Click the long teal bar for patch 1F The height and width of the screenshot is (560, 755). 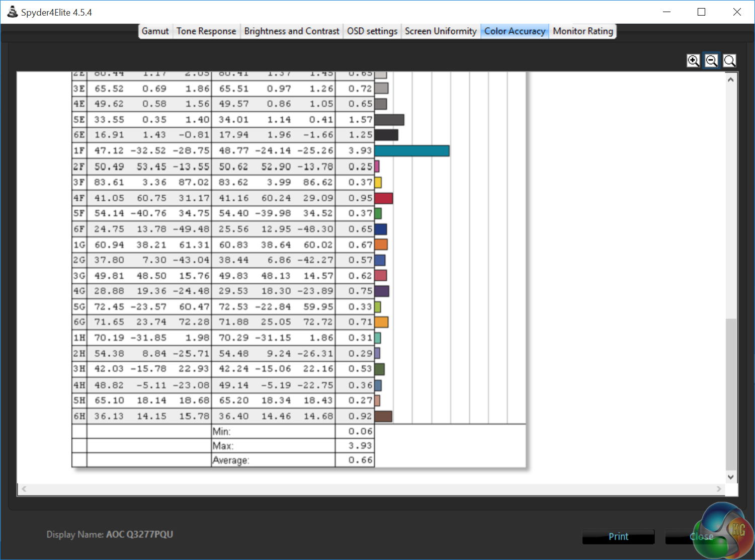[x=412, y=151]
